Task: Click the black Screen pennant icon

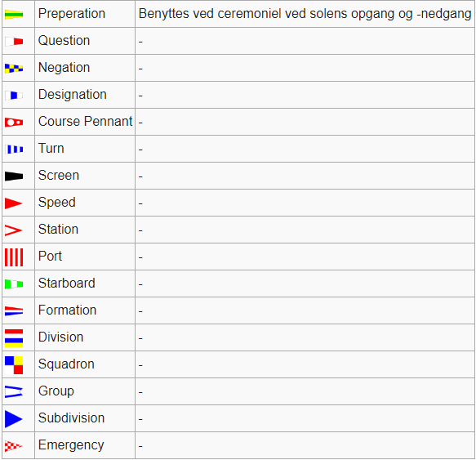Action: [x=14, y=176]
